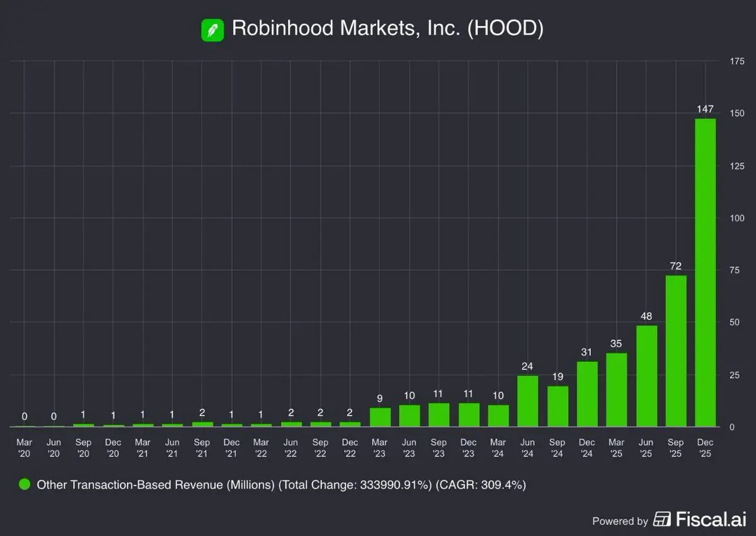This screenshot has width=756, height=536.
Task: Click the Mar '25 x-axis label
Action: tap(617, 448)
